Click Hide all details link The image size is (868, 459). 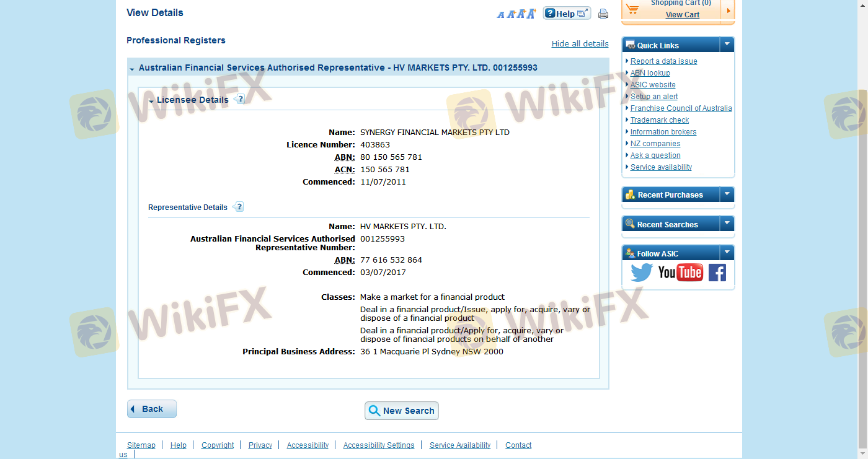(x=580, y=44)
